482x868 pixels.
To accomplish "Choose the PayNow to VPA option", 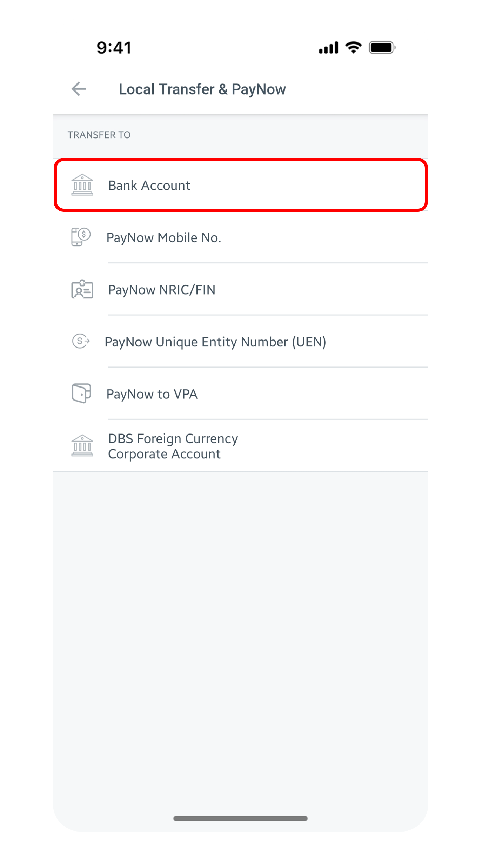I will coord(152,394).
